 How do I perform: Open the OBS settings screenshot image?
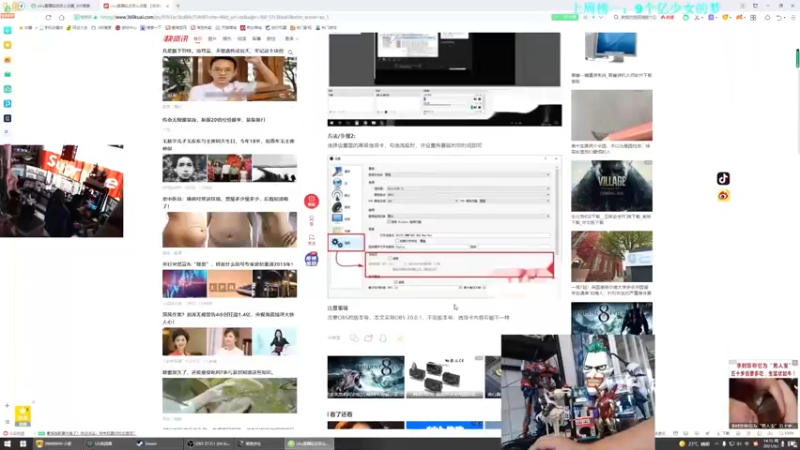[444, 227]
